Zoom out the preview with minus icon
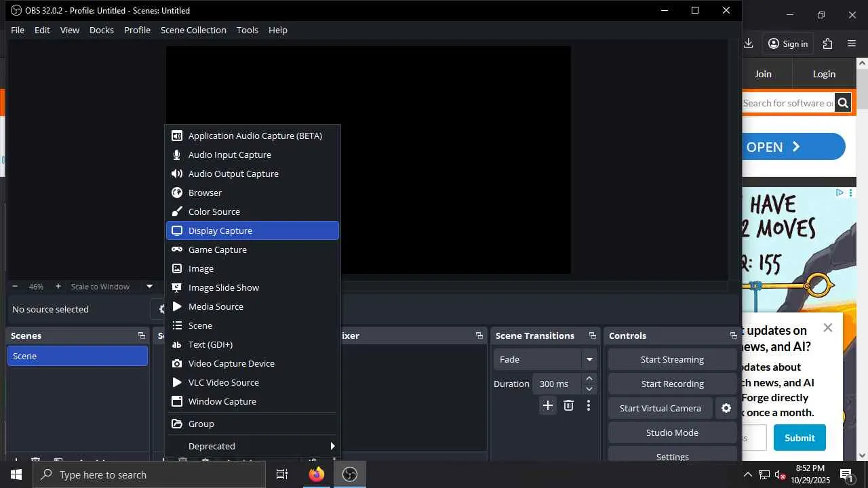The image size is (868, 488). (x=15, y=287)
